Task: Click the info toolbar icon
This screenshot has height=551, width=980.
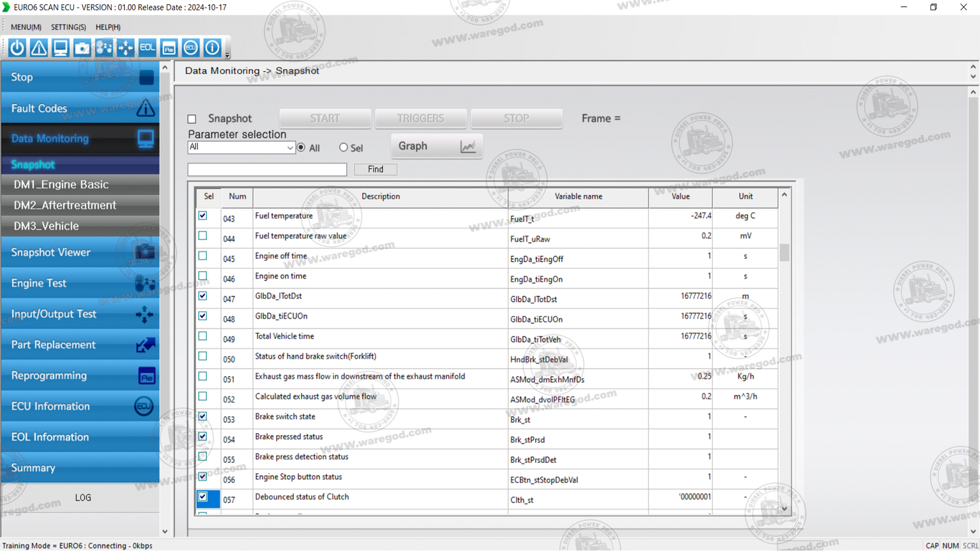Action: coord(212,47)
